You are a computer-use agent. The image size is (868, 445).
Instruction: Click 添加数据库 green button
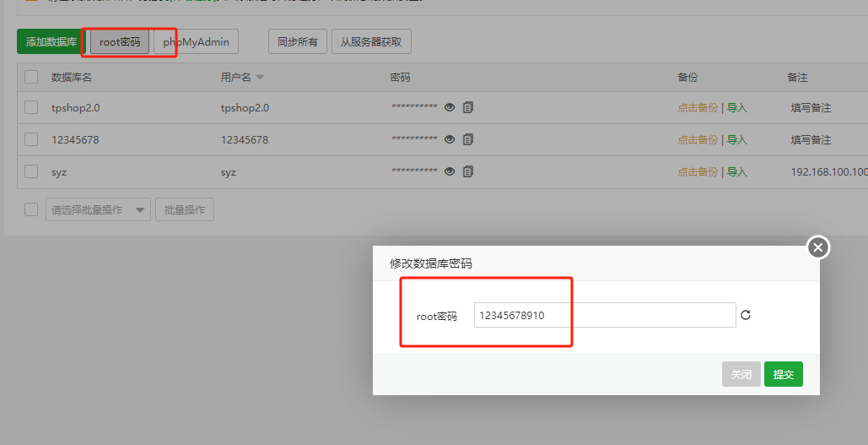[51, 41]
